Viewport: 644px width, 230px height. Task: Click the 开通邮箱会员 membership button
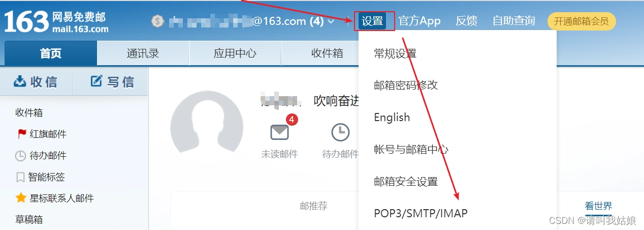(x=581, y=21)
